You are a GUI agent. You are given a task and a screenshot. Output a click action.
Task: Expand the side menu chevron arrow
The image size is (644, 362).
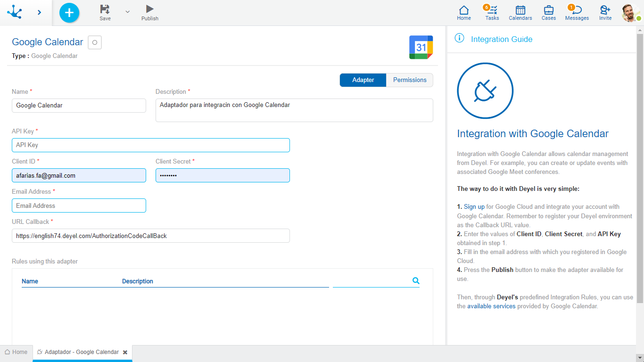click(39, 12)
